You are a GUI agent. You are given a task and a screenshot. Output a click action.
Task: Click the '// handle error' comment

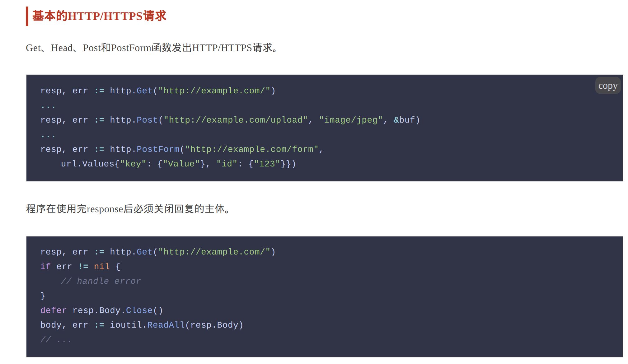tap(101, 281)
